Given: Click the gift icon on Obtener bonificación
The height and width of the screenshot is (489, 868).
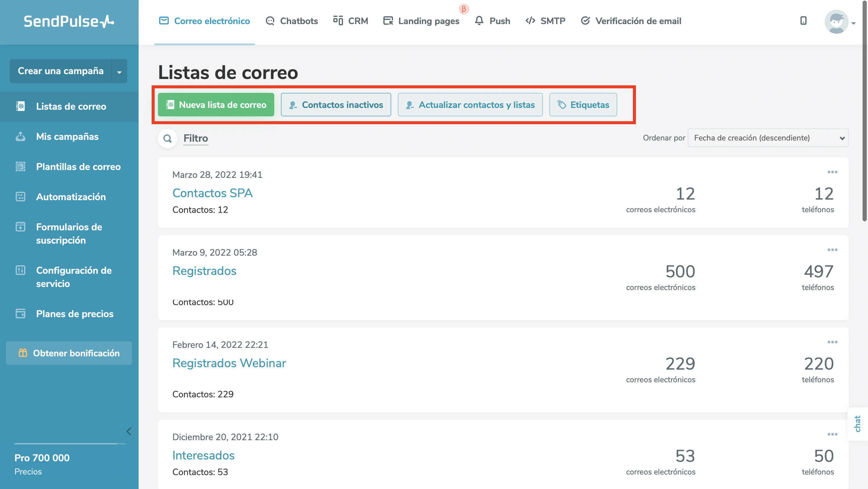Looking at the screenshot, I should 23,352.
